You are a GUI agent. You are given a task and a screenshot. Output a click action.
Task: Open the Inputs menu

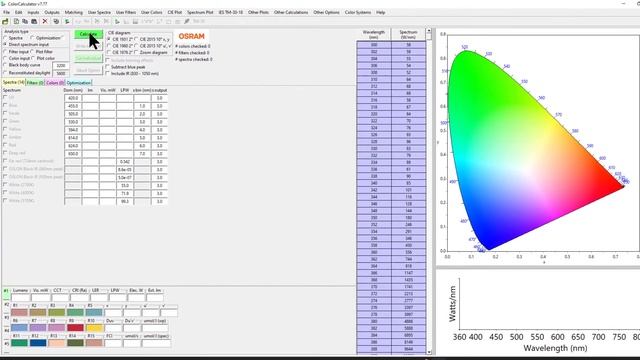[33, 12]
